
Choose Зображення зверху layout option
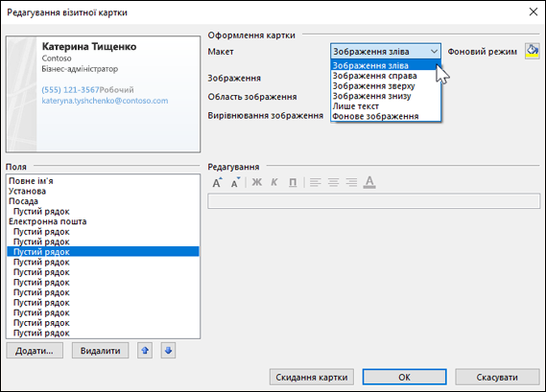click(386, 86)
